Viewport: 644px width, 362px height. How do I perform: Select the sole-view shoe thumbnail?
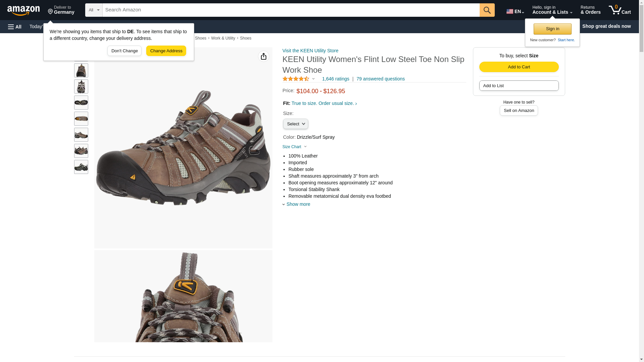coord(81,103)
